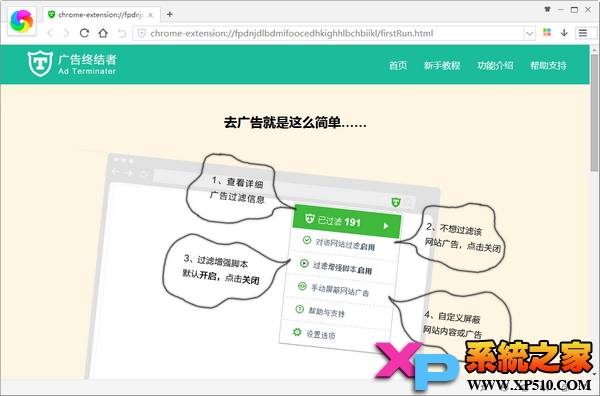Open downloads arrow icon

pos(564,33)
